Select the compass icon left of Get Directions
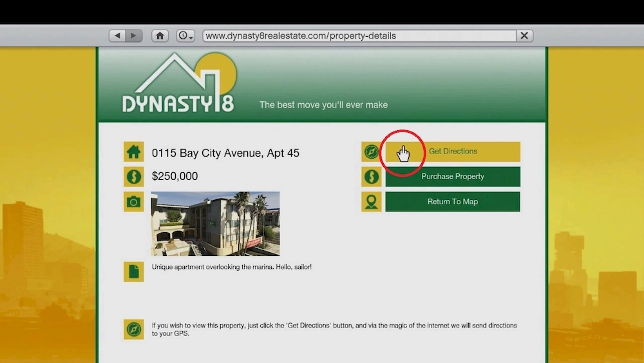Image resolution: width=644 pixels, height=363 pixels. pos(371,152)
